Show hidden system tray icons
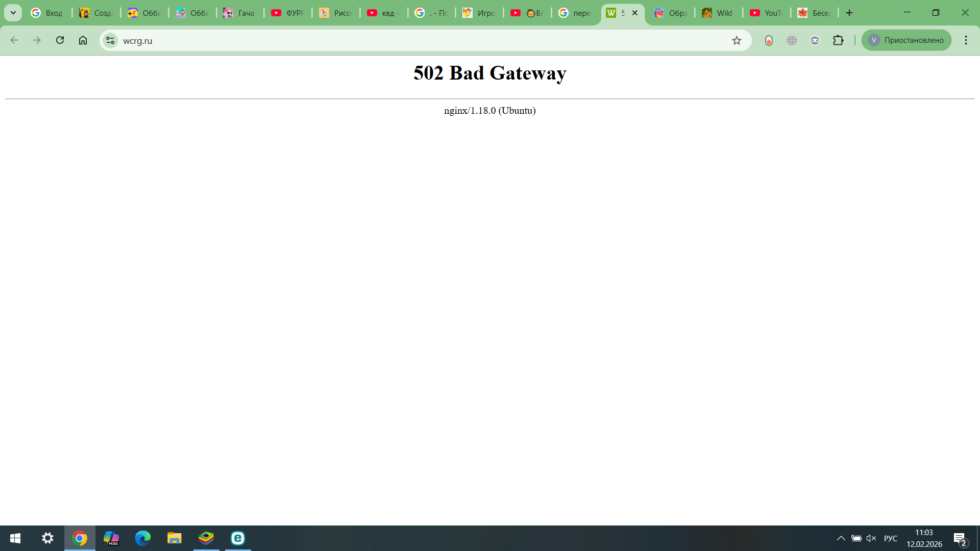Image resolution: width=980 pixels, height=551 pixels. click(x=841, y=538)
